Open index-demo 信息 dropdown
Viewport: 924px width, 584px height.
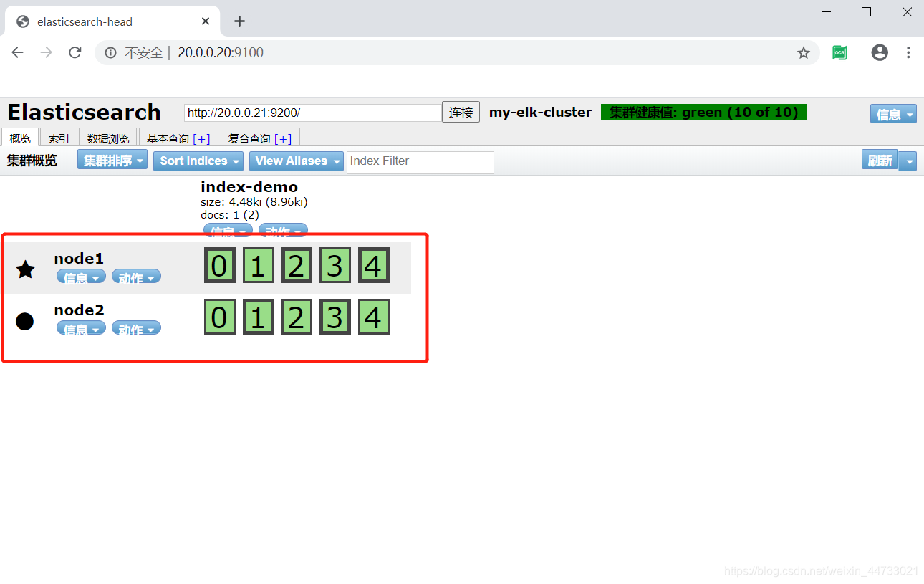[x=228, y=231]
